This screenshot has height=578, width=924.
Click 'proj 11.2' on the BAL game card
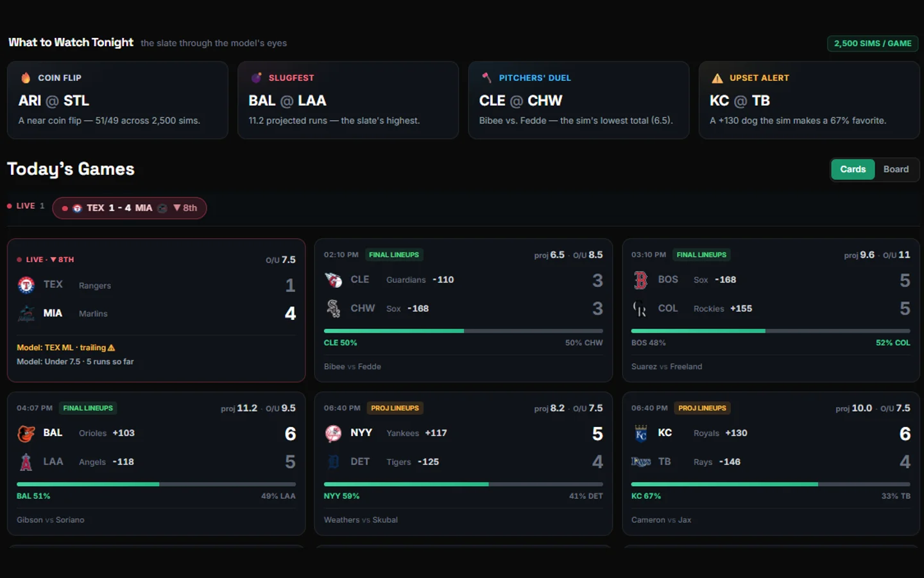239,408
